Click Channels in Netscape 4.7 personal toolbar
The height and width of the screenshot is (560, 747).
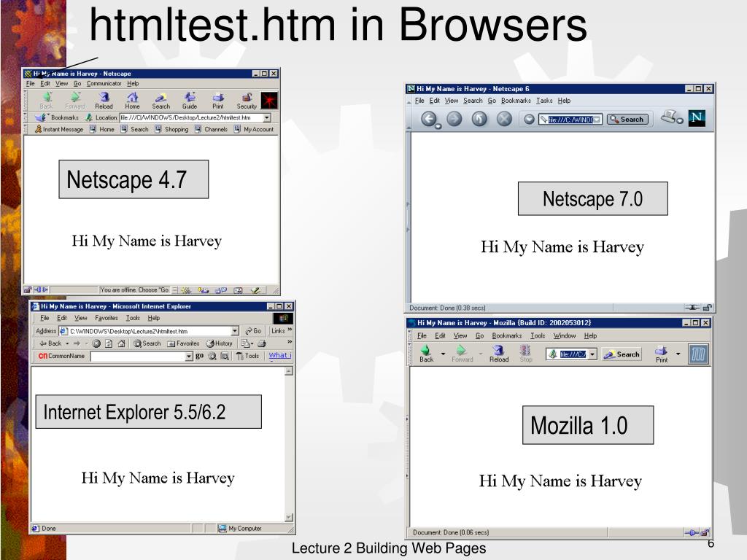(211, 129)
